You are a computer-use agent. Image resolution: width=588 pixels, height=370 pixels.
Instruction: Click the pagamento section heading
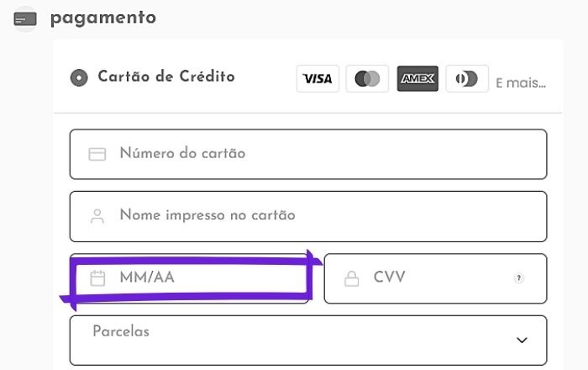point(103,18)
